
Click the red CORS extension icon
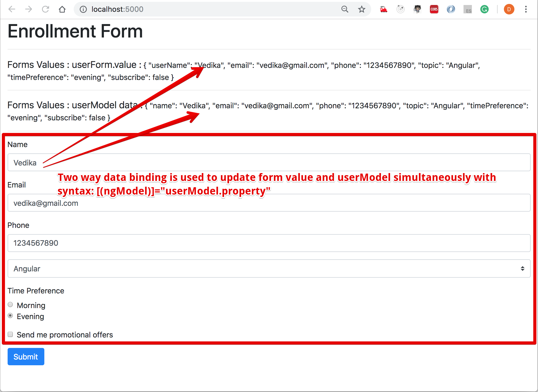click(434, 9)
